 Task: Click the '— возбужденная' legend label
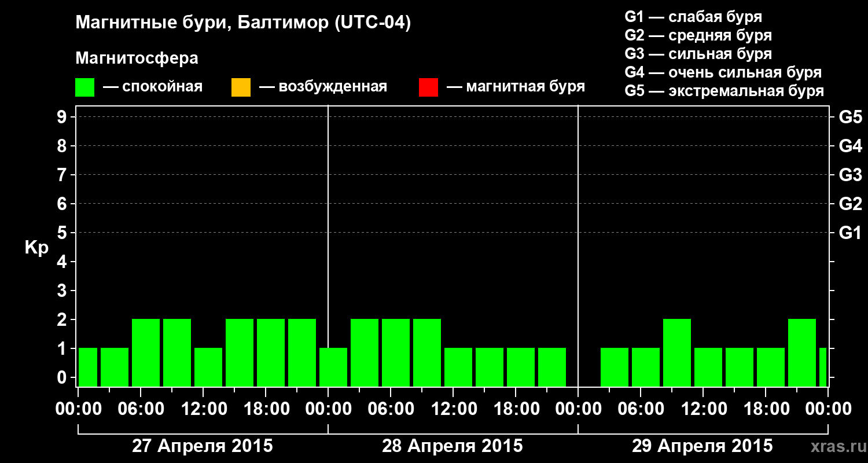(x=323, y=87)
